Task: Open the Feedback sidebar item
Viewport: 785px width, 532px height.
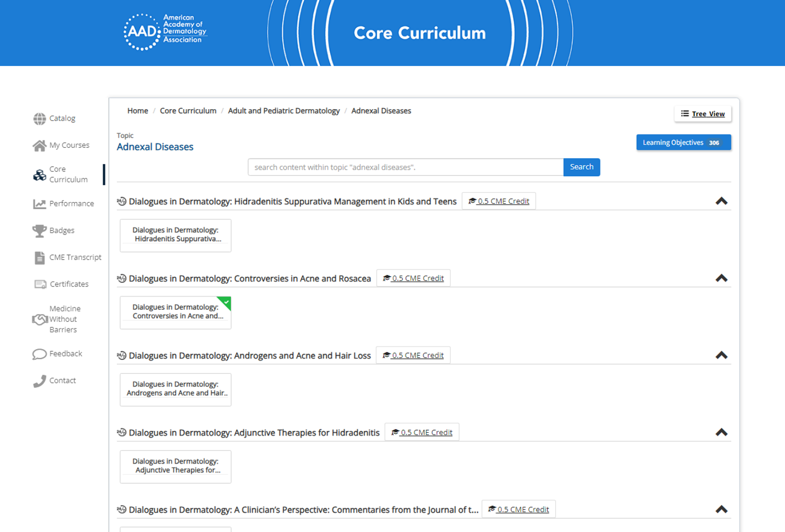Action: (x=65, y=354)
